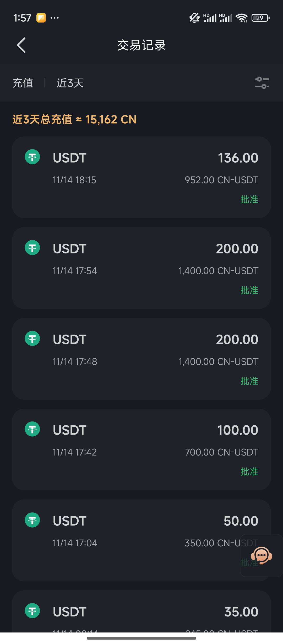Open the 充值 transaction type filter
The width and height of the screenshot is (283, 644).
pyautogui.click(x=23, y=83)
